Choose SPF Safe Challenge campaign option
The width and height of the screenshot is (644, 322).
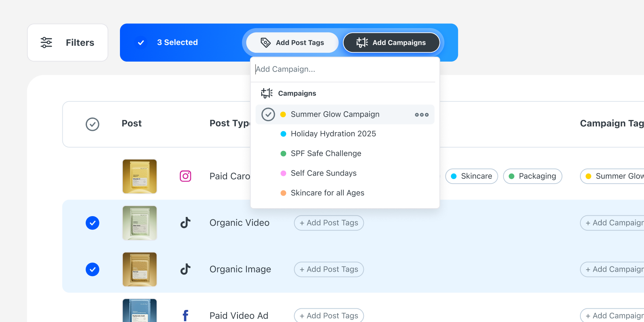click(x=326, y=153)
